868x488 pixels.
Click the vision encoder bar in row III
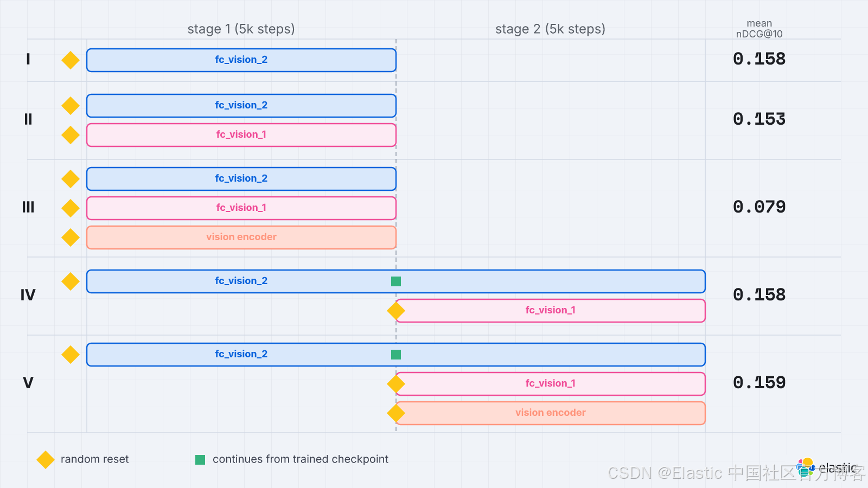241,237
